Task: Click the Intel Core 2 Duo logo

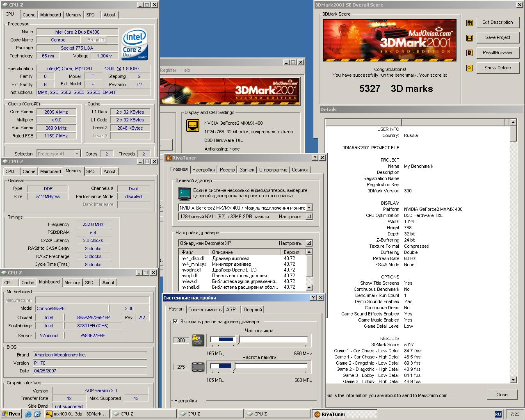Action: tap(135, 44)
